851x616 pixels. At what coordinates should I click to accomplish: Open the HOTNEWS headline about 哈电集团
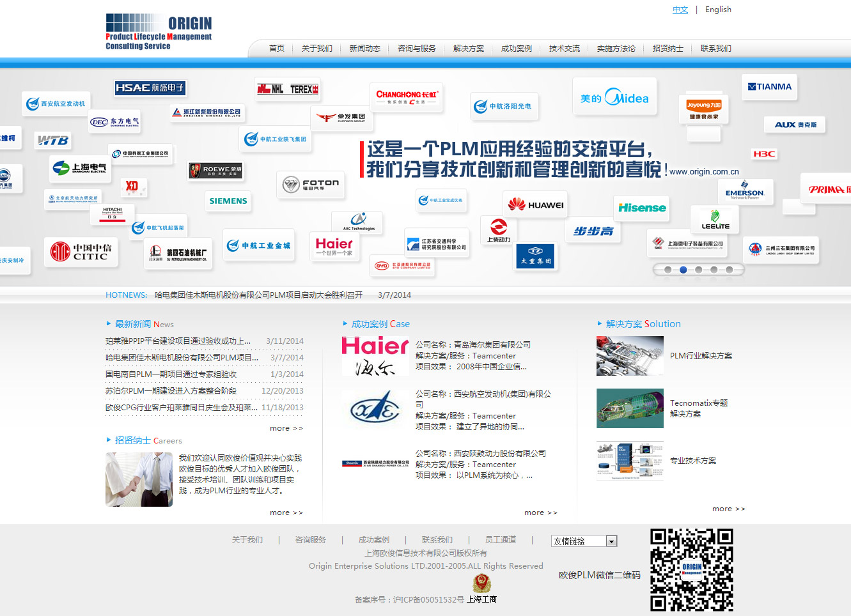tap(258, 295)
